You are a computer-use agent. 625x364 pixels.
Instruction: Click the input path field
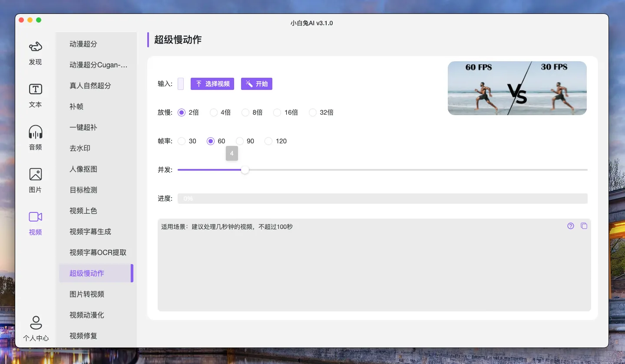point(181,84)
